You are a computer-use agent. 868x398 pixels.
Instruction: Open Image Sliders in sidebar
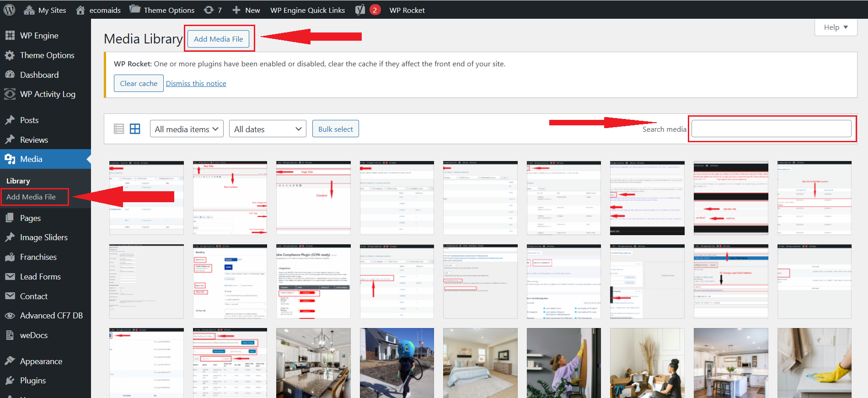point(45,237)
